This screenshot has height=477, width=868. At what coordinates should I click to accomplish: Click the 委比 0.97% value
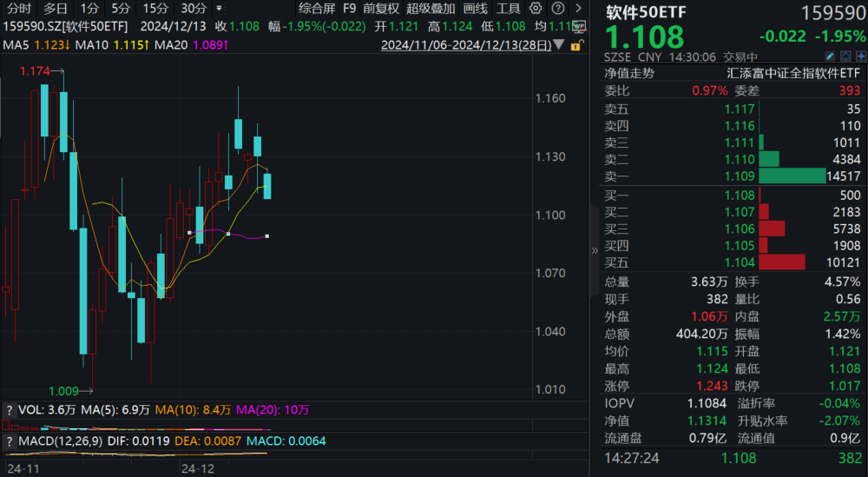click(710, 91)
